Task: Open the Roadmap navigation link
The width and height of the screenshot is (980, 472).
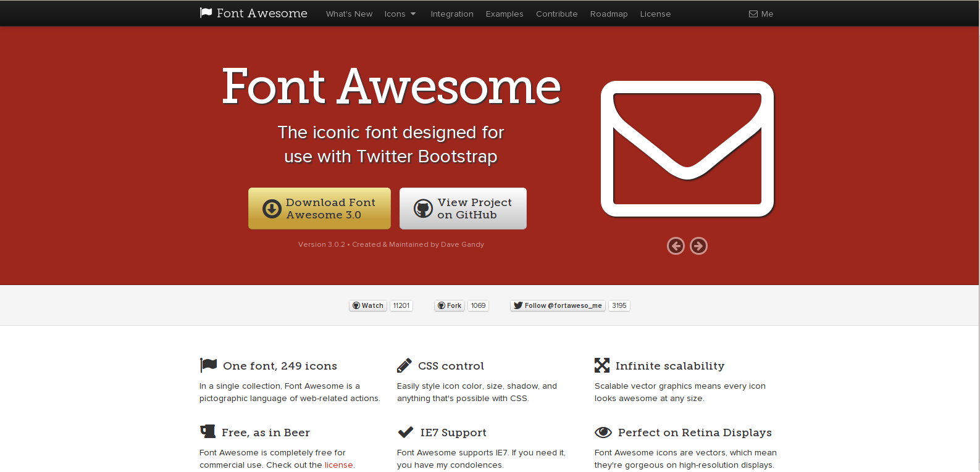Action: click(609, 14)
